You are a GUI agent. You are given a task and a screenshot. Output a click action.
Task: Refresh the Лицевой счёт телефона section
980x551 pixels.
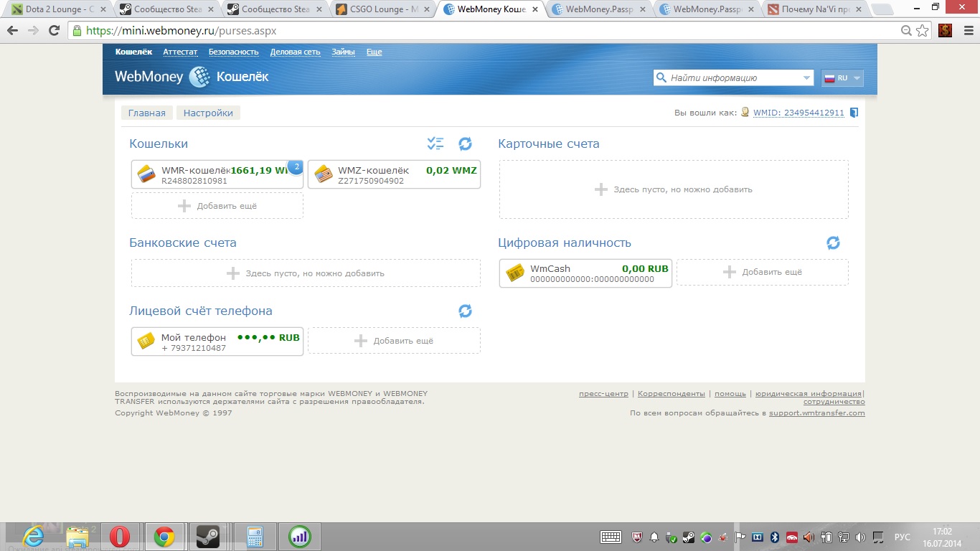tap(465, 311)
